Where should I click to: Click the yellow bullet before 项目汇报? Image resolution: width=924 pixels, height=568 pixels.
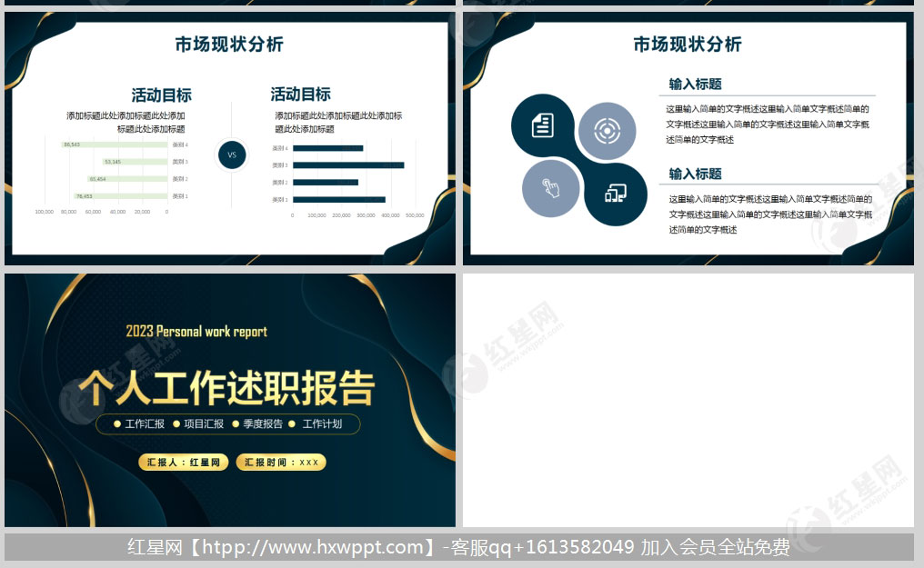coord(176,424)
